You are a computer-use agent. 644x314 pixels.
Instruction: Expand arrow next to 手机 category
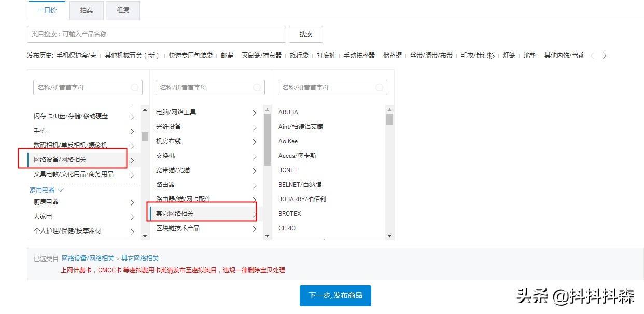point(132,131)
